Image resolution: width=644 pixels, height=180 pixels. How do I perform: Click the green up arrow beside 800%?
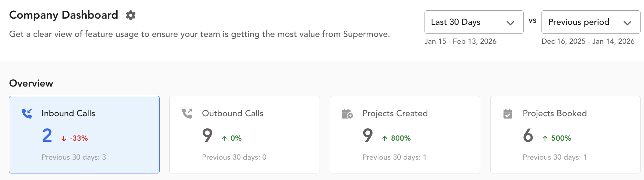[x=385, y=139]
